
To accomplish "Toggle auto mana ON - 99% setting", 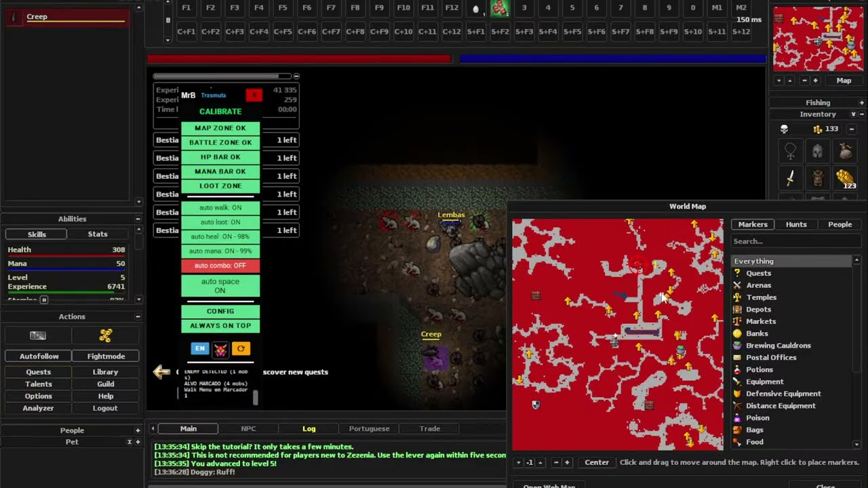I will point(220,251).
